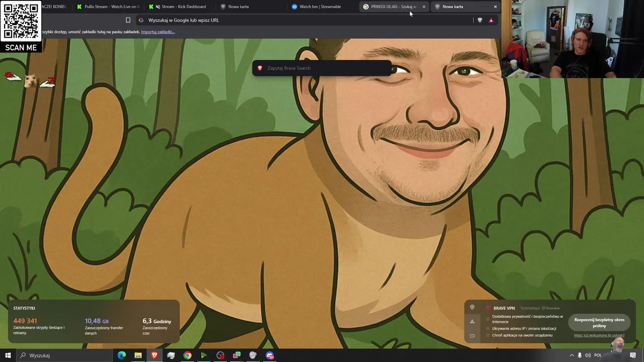Open the Discord taskbar icon
Viewport: 644px width, 362px height.
[270, 355]
